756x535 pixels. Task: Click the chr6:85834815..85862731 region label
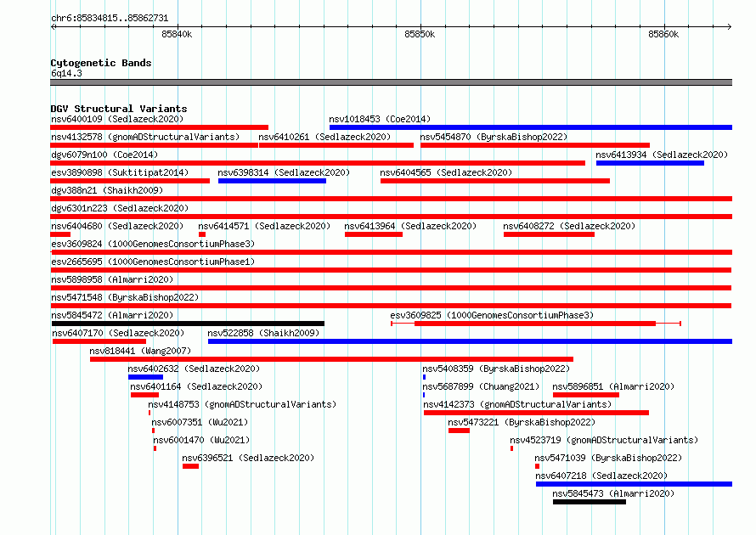(x=110, y=18)
